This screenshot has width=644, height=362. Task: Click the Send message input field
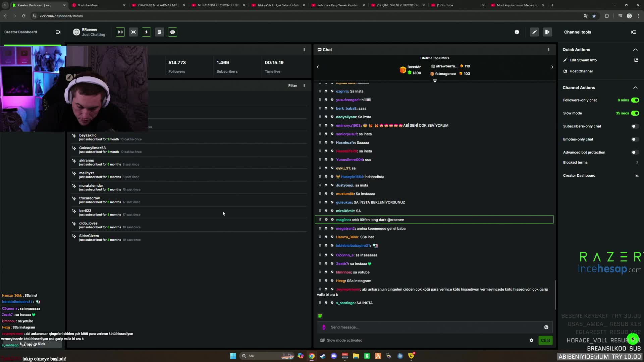click(433, 327)
